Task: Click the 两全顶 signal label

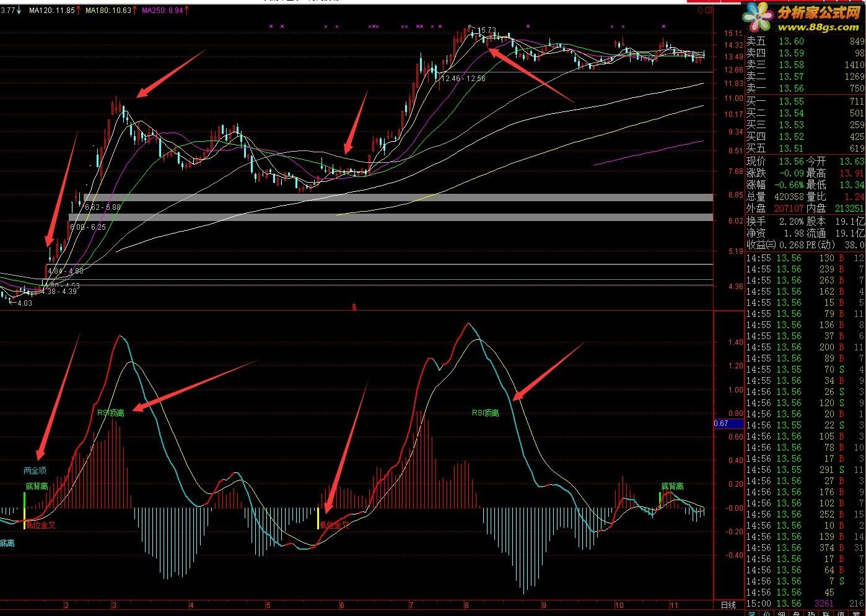Action: [x=35, y=471]
